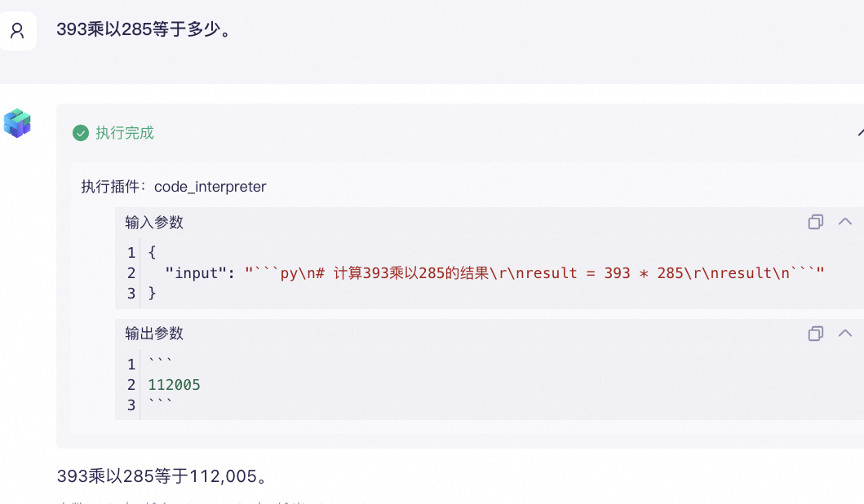
Task: Click line number 2 in 输入参数
Action: [x=131, y=273]
